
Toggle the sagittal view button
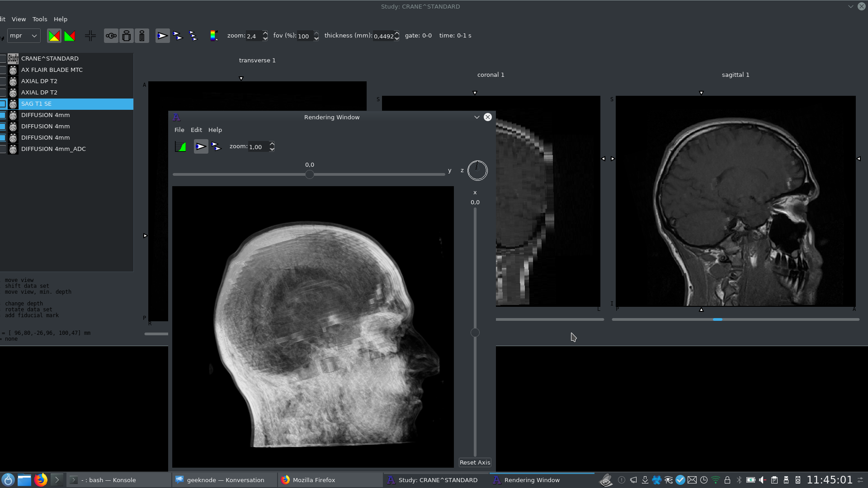click(142, 36)
